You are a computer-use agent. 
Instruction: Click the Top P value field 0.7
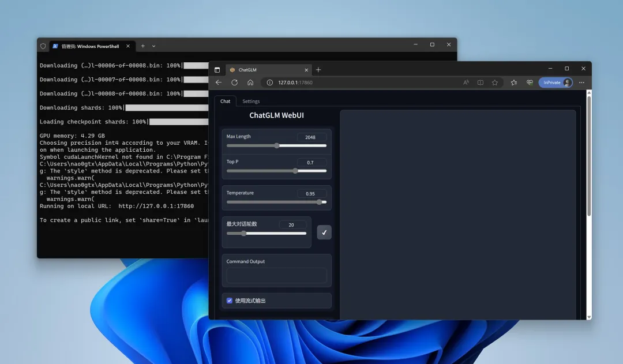[x=312, y=163]
